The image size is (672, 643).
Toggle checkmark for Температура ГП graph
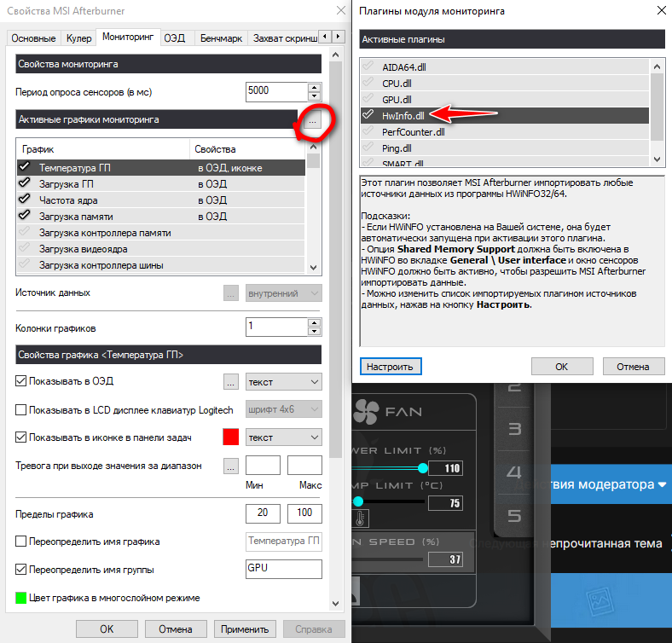coord(25,167)
